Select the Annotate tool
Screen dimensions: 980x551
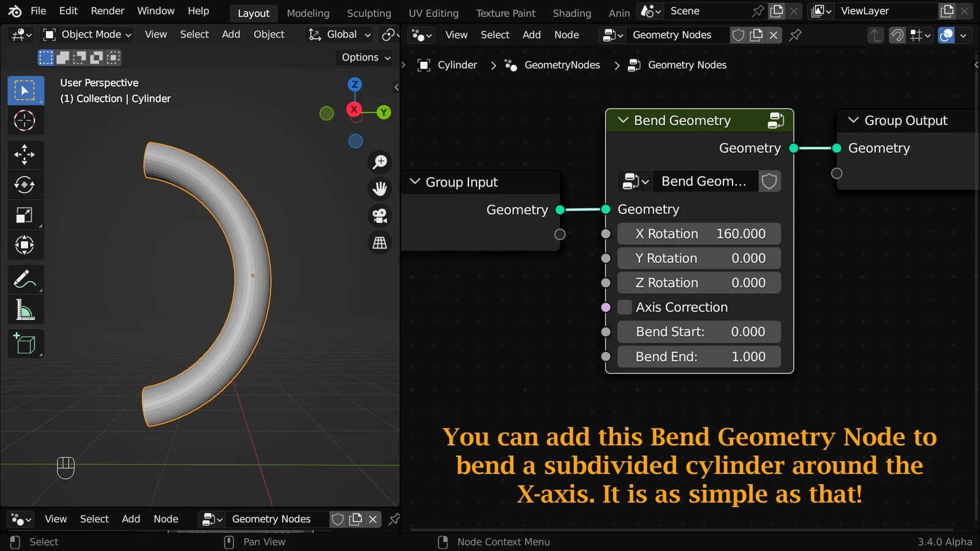25,279
